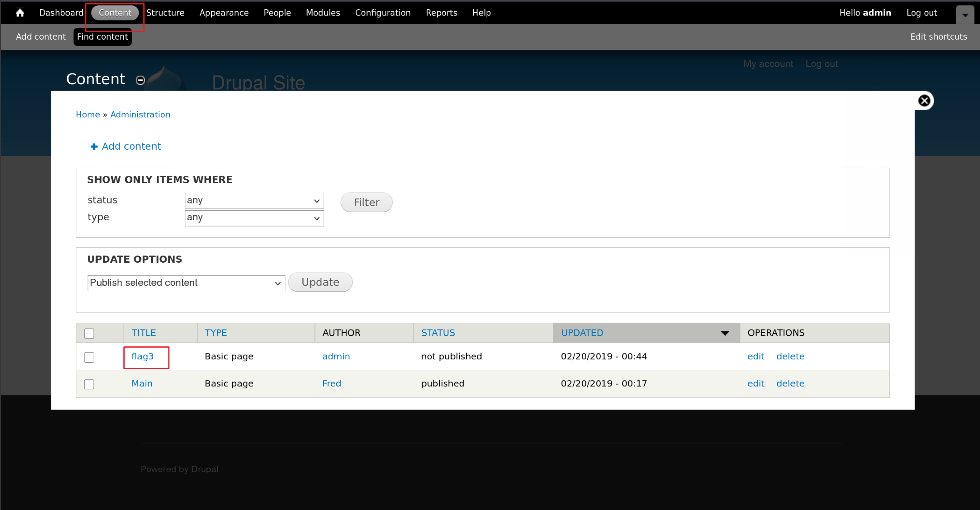Viewport: 980px width, 510px height.
Task: Click delete for flag3 row
Action: click(x=791, y=357)
